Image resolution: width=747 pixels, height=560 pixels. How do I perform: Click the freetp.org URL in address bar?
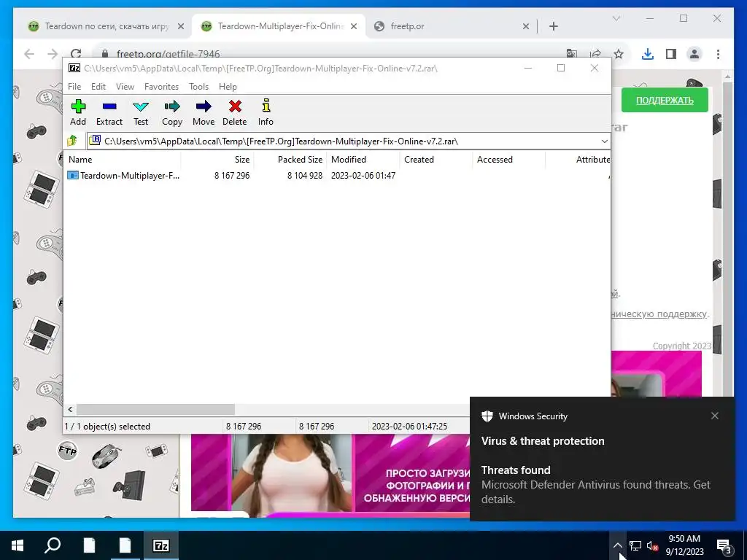(169, 54)
